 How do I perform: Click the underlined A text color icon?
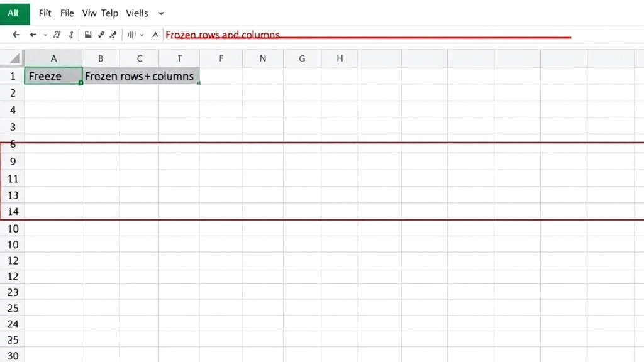pyautogui.click(x=155, y=35)
